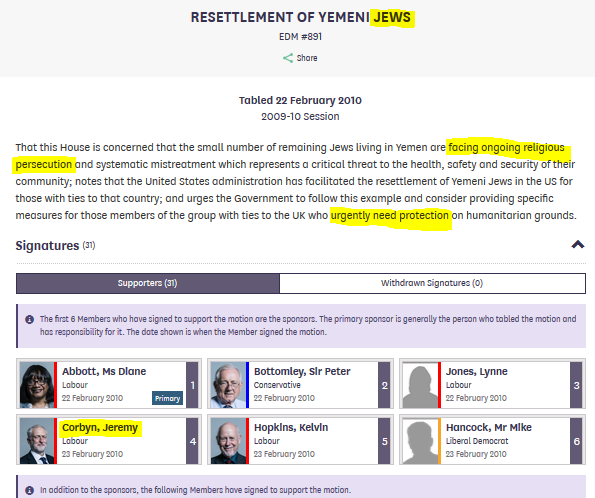
Task: Click the EDM #891 label
Action: point(300,37)
